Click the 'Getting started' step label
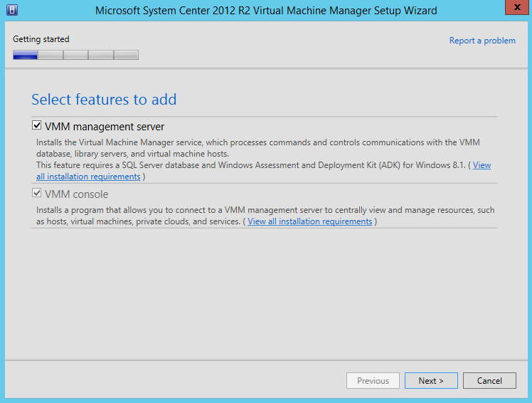The height and width of the screenshot is (403, 532). tap(41, 39)
